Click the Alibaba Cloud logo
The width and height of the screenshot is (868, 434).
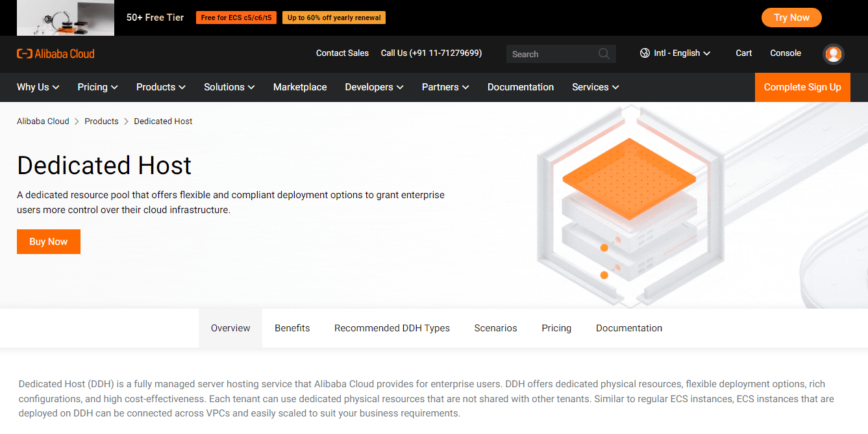[x=56, y=53]
